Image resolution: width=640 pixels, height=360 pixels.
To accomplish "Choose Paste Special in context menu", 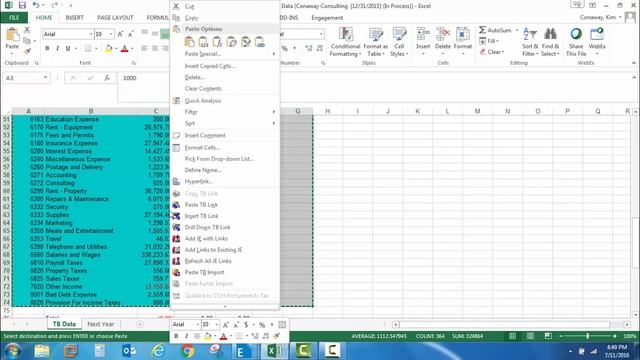I will coord(225,54).
